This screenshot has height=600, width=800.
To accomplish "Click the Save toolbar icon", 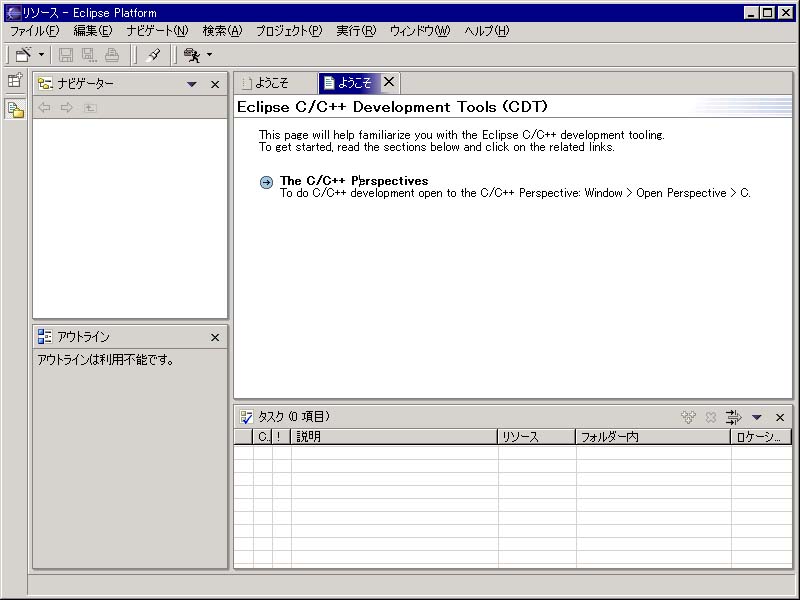I will coord(66,55).
